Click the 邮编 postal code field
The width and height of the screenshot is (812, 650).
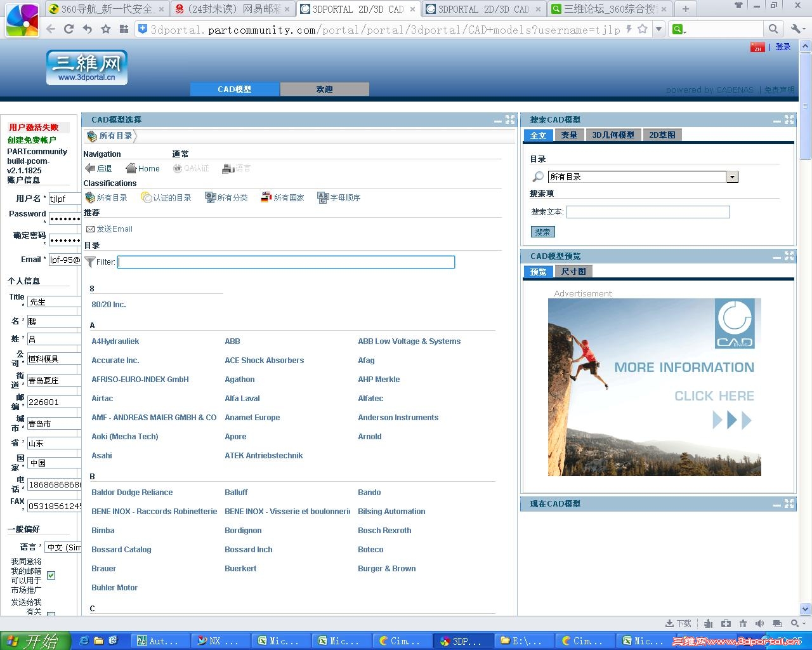point(54,402)
